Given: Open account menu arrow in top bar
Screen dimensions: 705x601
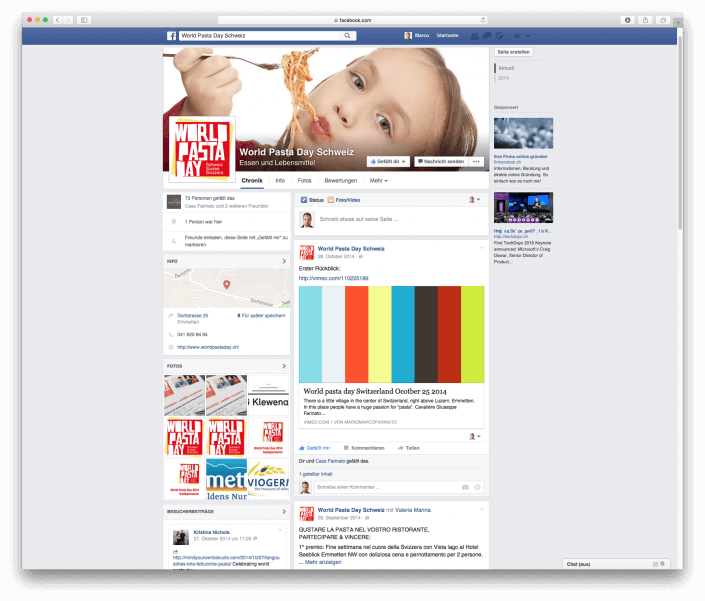Looking at the screenshot, I should coord(528,36).
